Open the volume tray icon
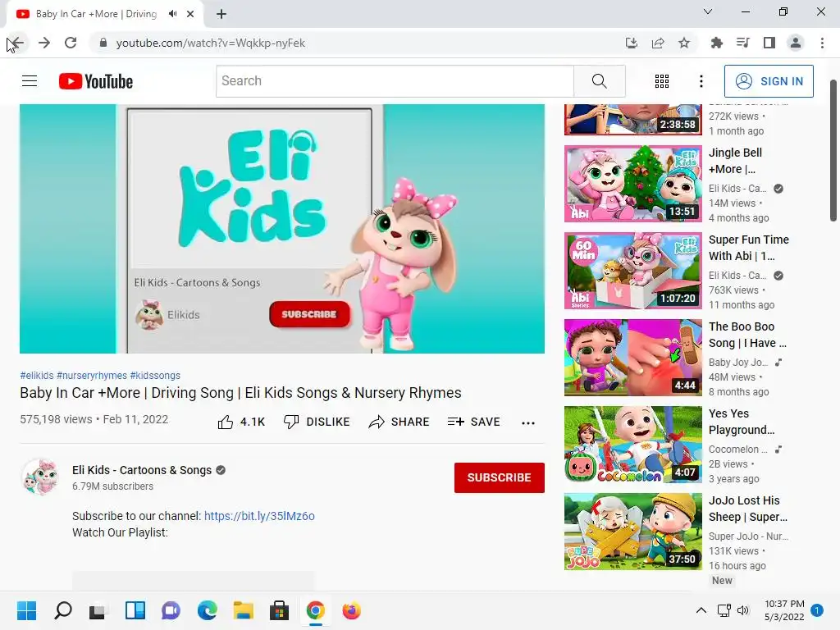Screen dimensions: 840x630 [743, 610]
